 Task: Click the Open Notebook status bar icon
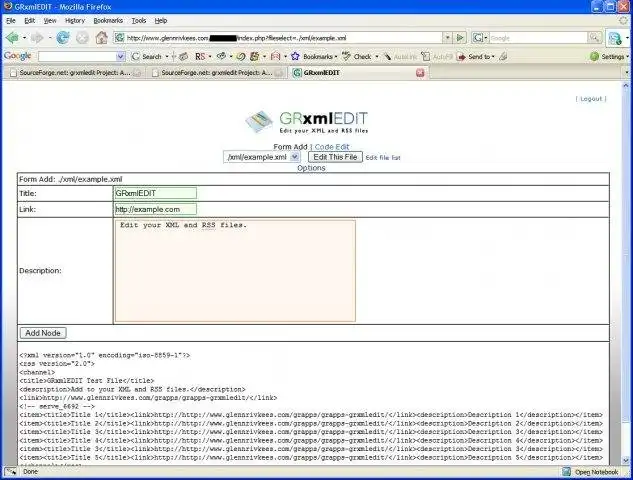567,472
